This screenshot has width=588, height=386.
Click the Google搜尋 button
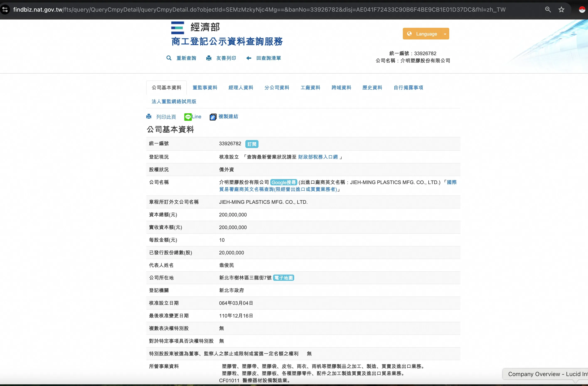[x=283, y=182]
